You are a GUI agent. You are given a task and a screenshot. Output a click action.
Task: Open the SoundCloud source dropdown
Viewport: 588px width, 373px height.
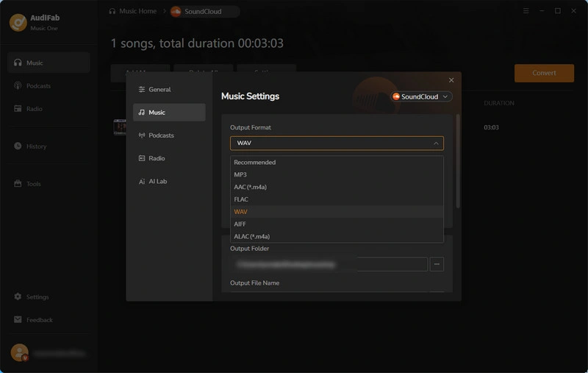(420, 97)
